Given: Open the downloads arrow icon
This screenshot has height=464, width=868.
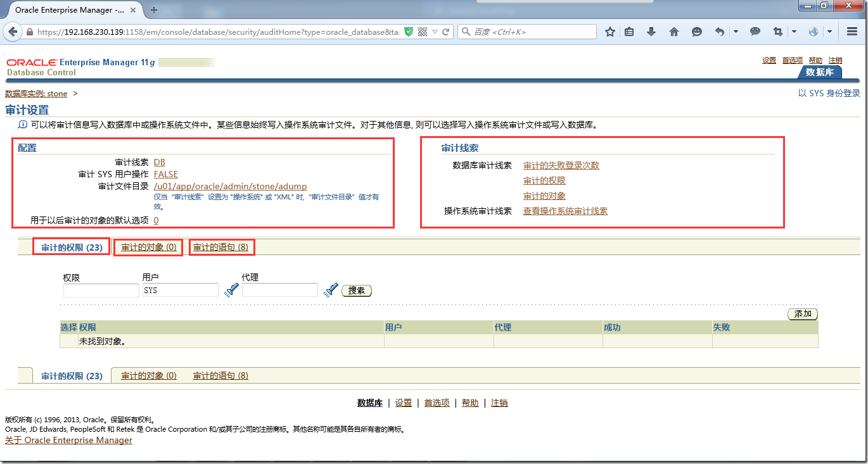Looking at the screenshot, I should [x=651, y=32].
